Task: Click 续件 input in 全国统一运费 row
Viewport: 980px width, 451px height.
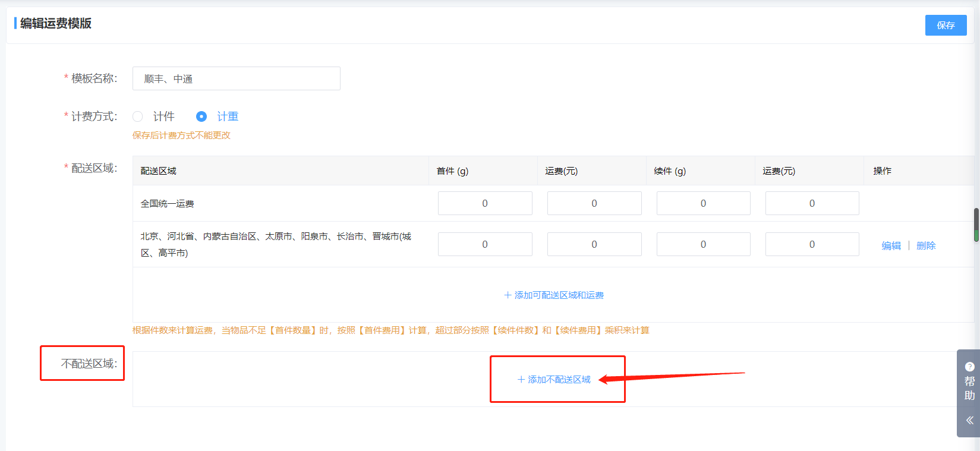Action: click(703, 203)
